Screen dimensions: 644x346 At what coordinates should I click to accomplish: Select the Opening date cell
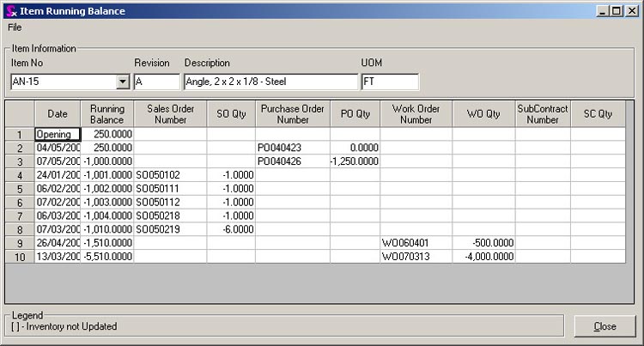[x=57, y=135]
